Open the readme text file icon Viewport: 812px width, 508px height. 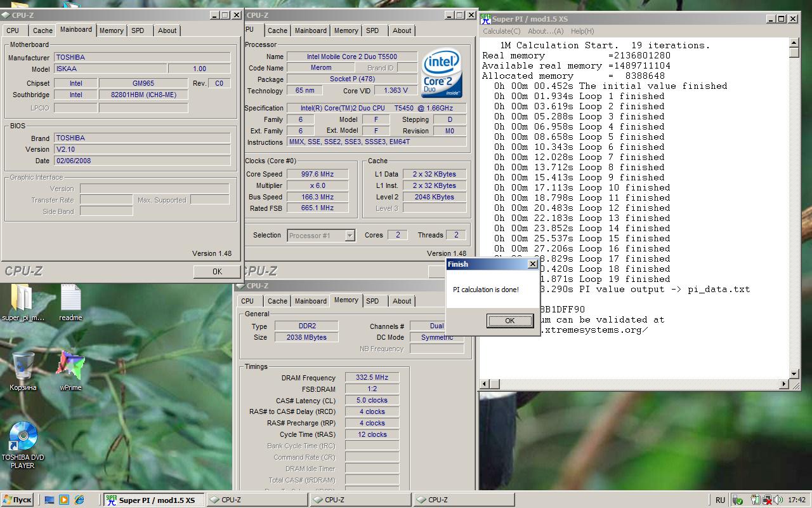tap(70, 304)
